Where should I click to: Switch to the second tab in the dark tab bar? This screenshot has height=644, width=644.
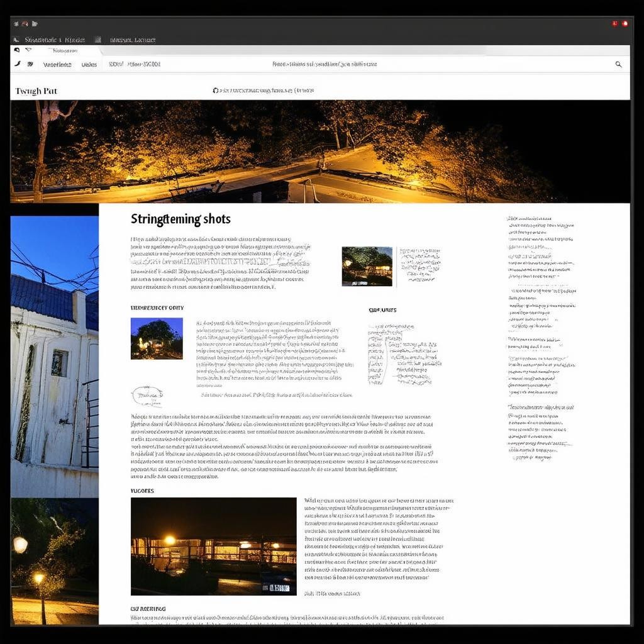[132, 40]
